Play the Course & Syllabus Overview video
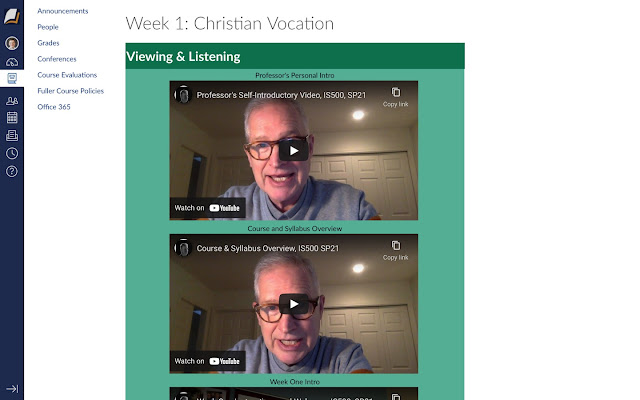This screenshot has height=400, width=640. pyautogui.click(x=294, y=304)
